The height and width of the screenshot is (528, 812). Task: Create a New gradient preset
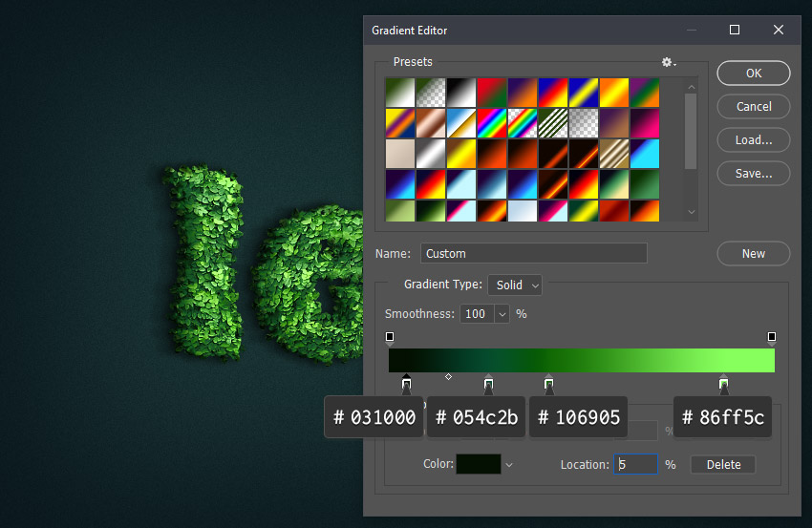point(754,254)
